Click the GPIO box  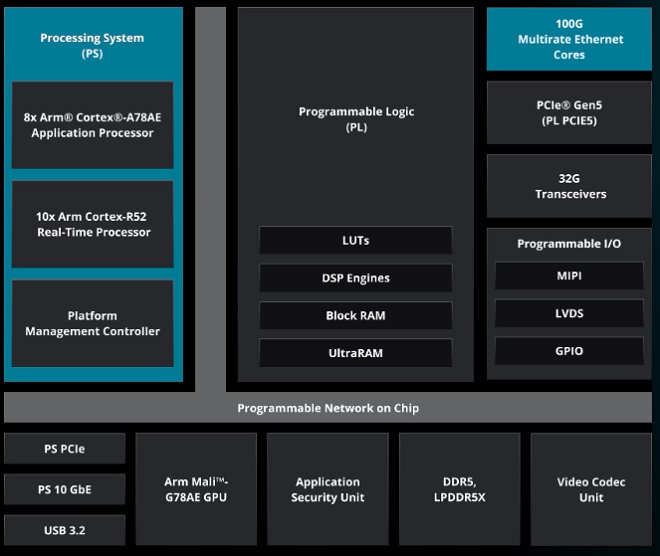pyautogui.click(x=569, y=351)
